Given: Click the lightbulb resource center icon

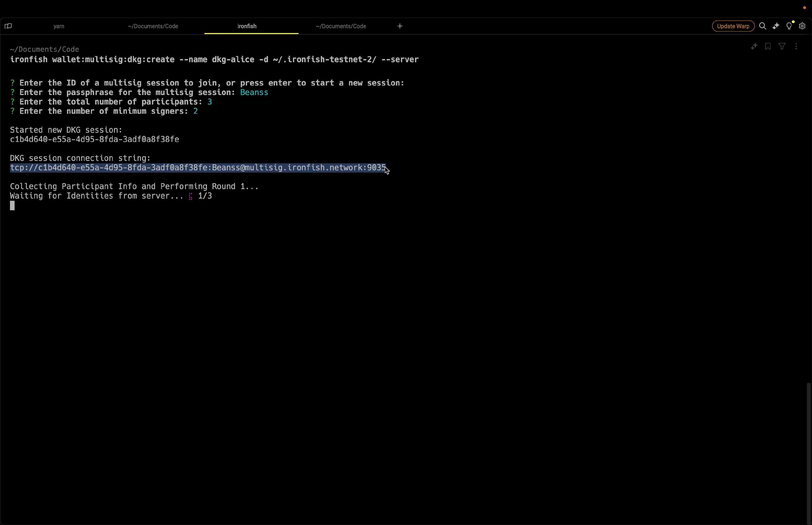Looking at the screenshot, I should coord(789,26).
